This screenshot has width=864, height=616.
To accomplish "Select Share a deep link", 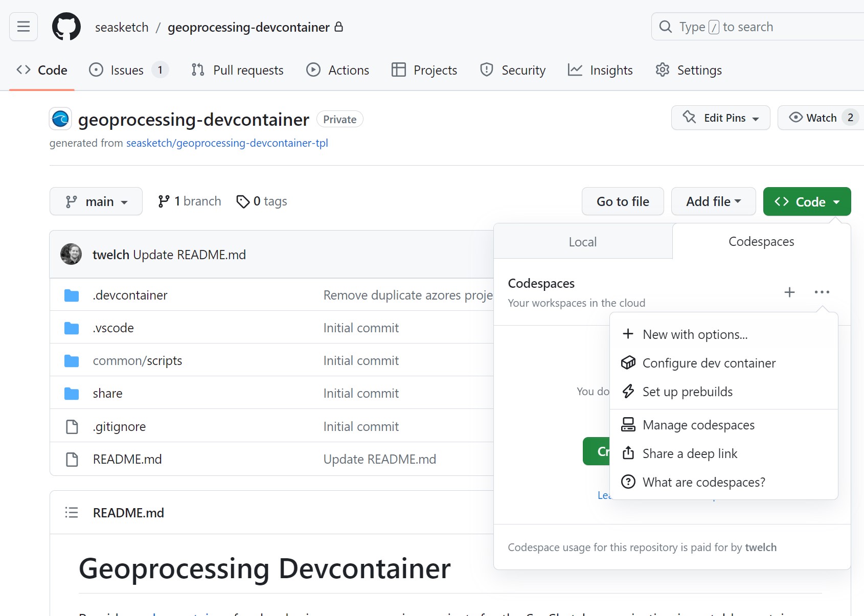I will [724, 453].
